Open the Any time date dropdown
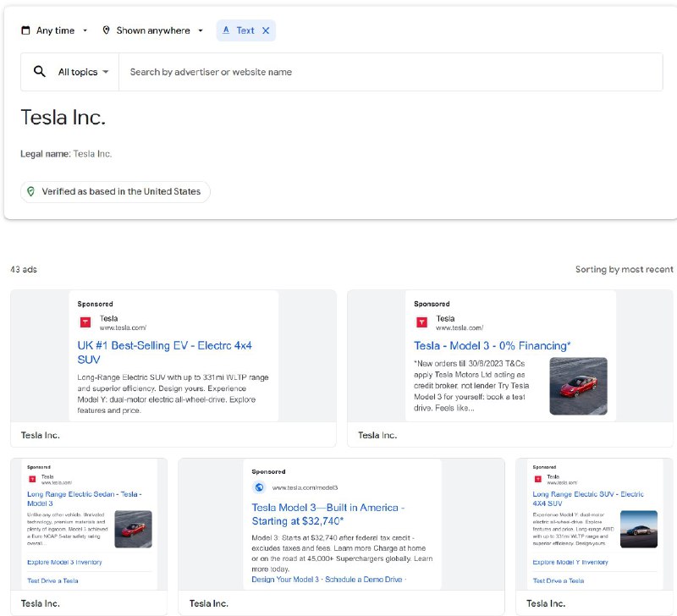Image resolution: width=677 pixels, height=616 pixels. [54, 30]
